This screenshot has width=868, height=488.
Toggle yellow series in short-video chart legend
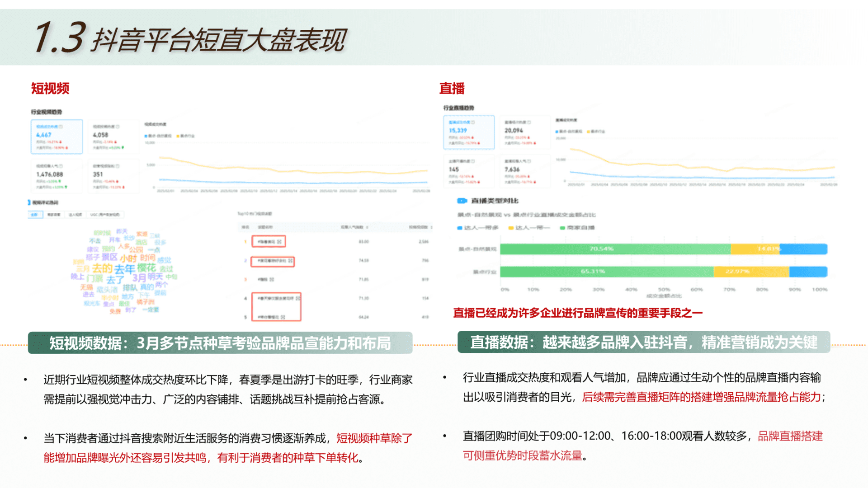185,136
